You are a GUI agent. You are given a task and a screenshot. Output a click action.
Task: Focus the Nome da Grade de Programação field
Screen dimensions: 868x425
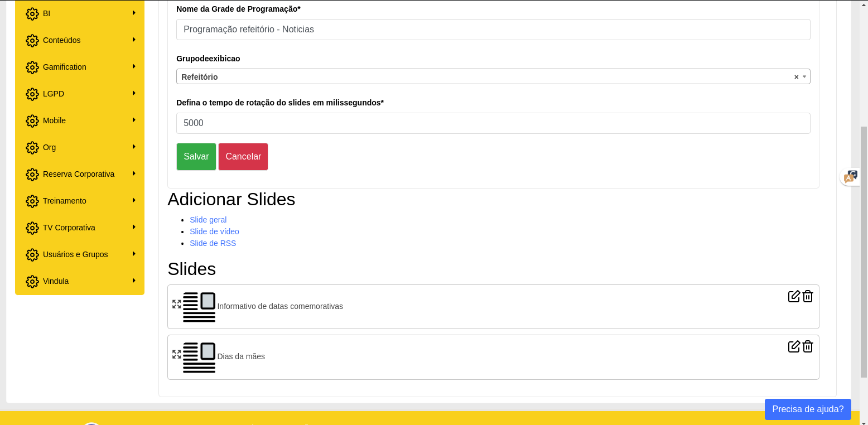(493, 30)
